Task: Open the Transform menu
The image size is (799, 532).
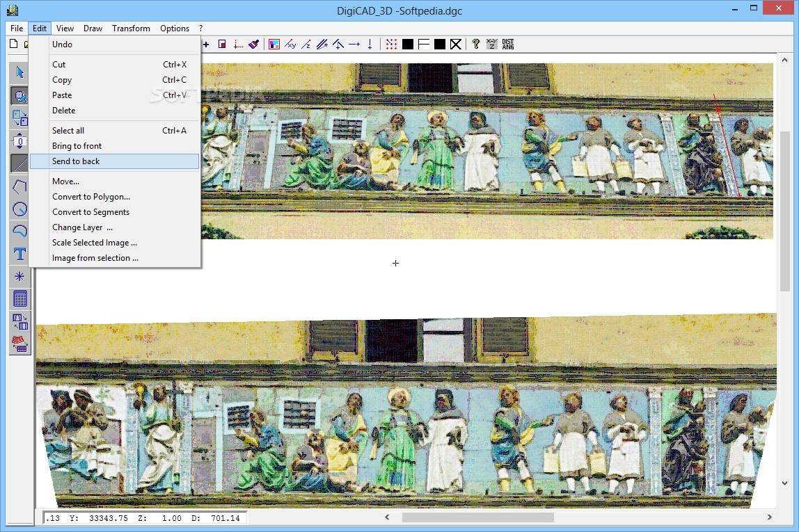Action: pos(131,29)
